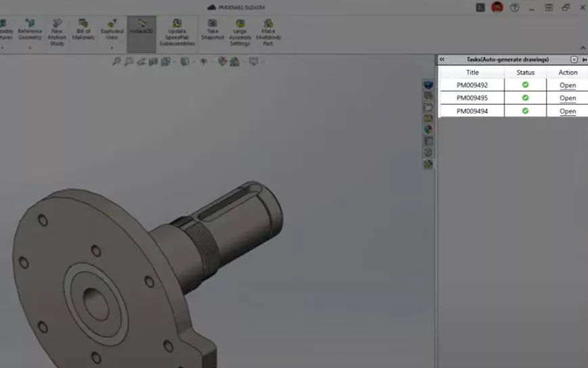The width and height of the screenshot is (588, 368).
Task: Open the PM009492 drawing link
Action: (567, 85)
